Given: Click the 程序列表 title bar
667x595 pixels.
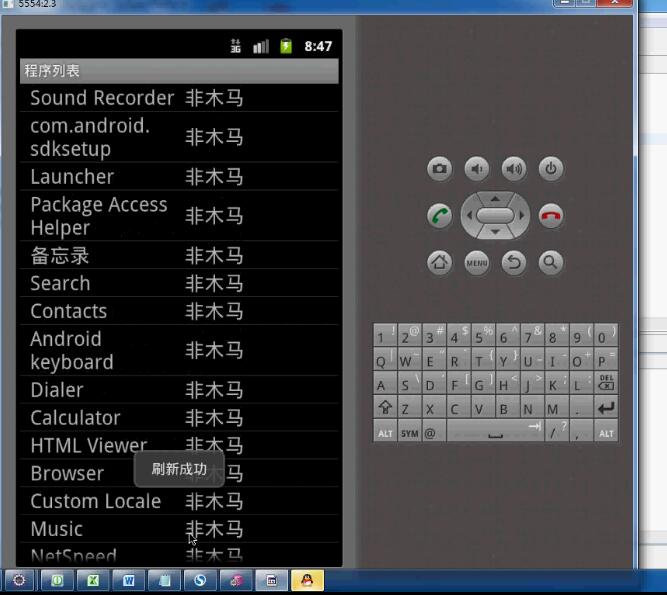Looking at the screenshot, I should click(x=179, y=71).
